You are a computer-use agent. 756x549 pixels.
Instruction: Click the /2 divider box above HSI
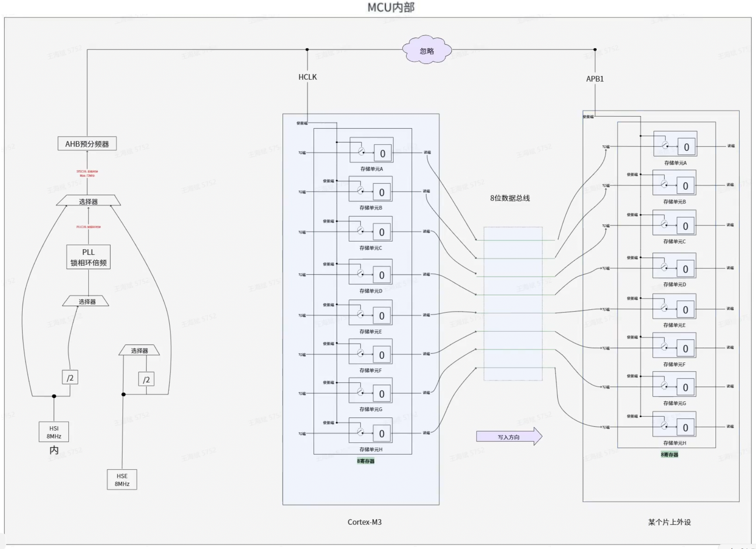[x=70, y=377]
